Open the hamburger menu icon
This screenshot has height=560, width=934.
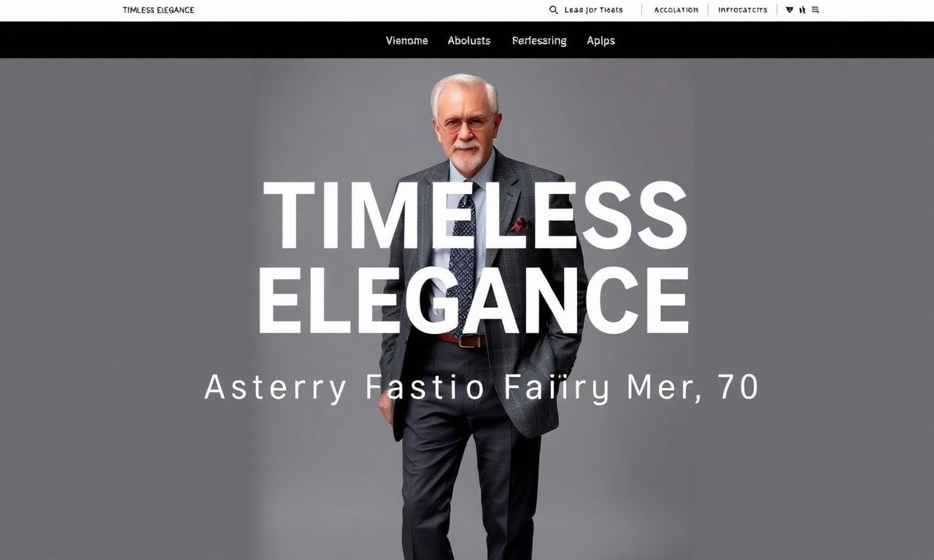click(x=815, y=10)
